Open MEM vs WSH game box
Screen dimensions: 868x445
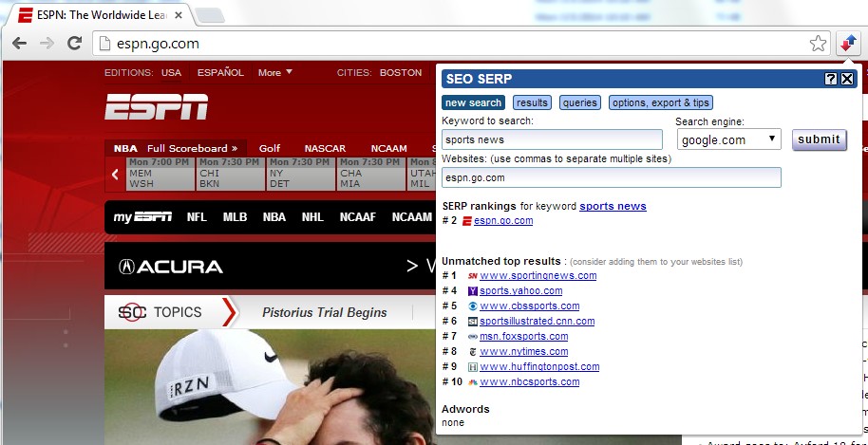click(160, 174)
